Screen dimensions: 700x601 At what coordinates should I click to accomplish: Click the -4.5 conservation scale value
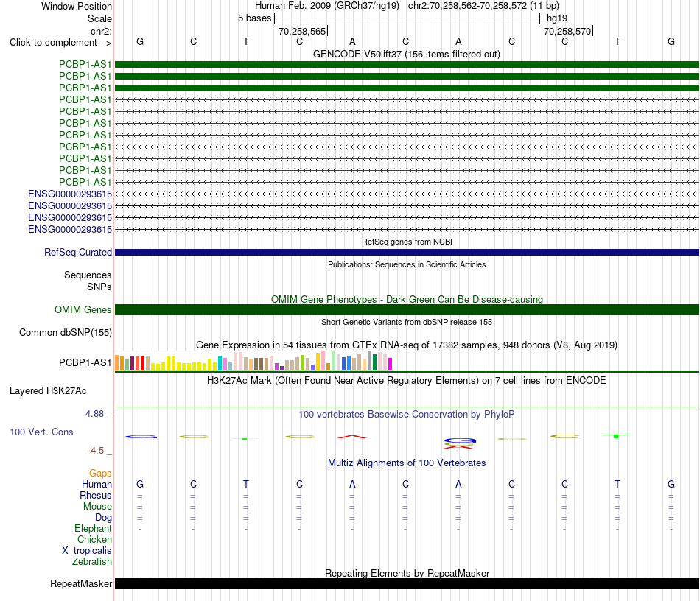click(x=96, y=451)
